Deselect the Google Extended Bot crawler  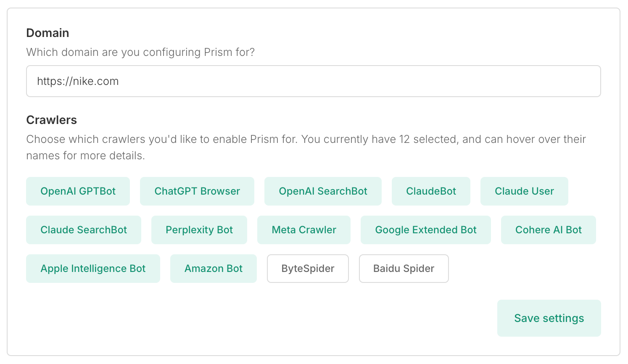click(x=425, y=230)
